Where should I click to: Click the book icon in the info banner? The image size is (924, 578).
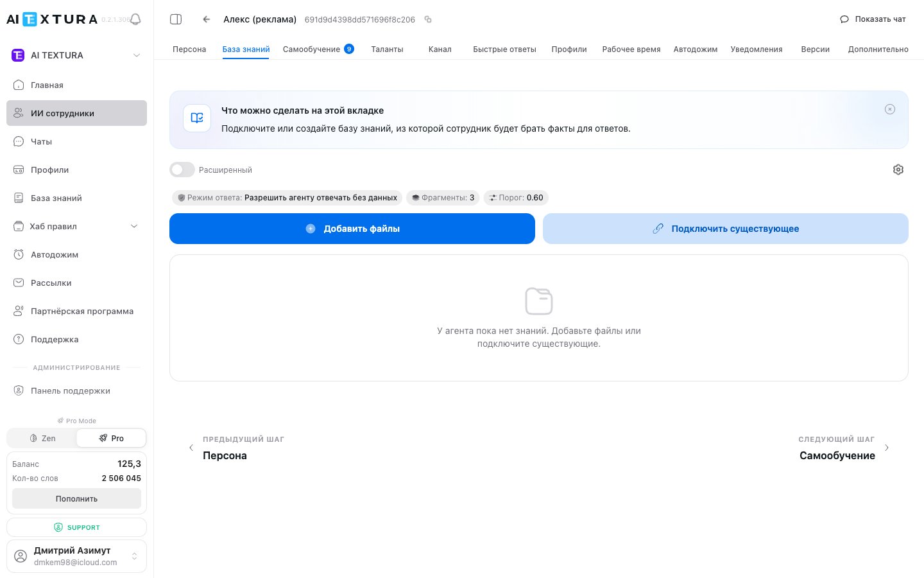(197, 118)
